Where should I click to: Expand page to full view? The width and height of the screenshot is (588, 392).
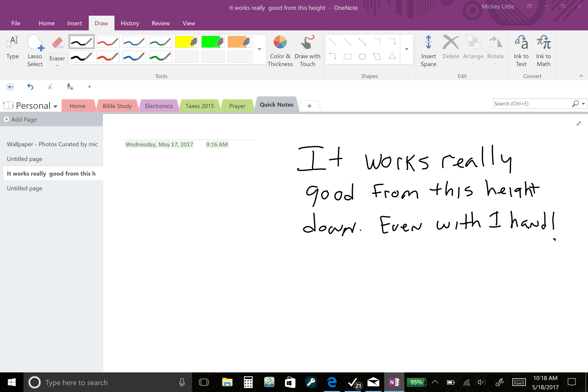[x=578, y=123]
